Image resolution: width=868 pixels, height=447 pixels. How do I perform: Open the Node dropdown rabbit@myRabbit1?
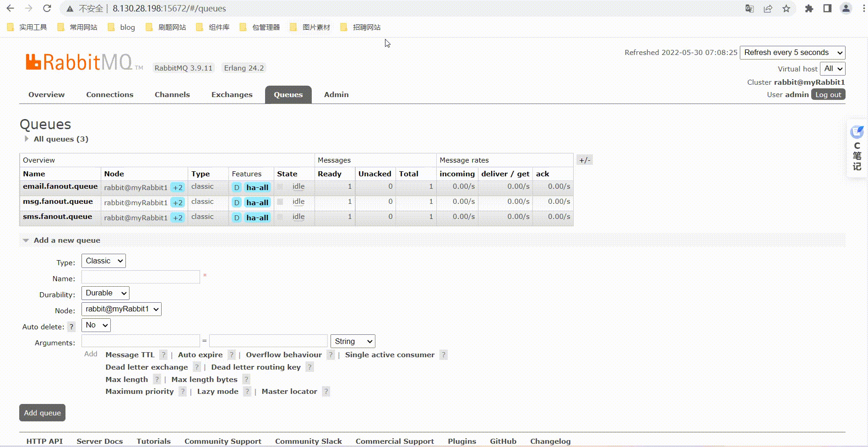click(x=121, y=309)
